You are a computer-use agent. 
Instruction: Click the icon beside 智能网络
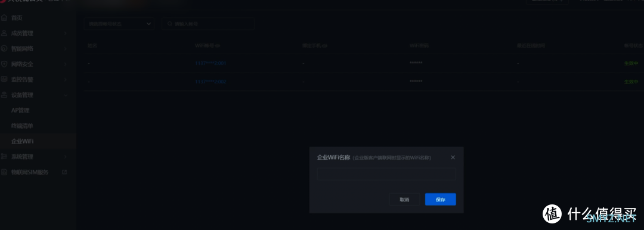[4, 48]
